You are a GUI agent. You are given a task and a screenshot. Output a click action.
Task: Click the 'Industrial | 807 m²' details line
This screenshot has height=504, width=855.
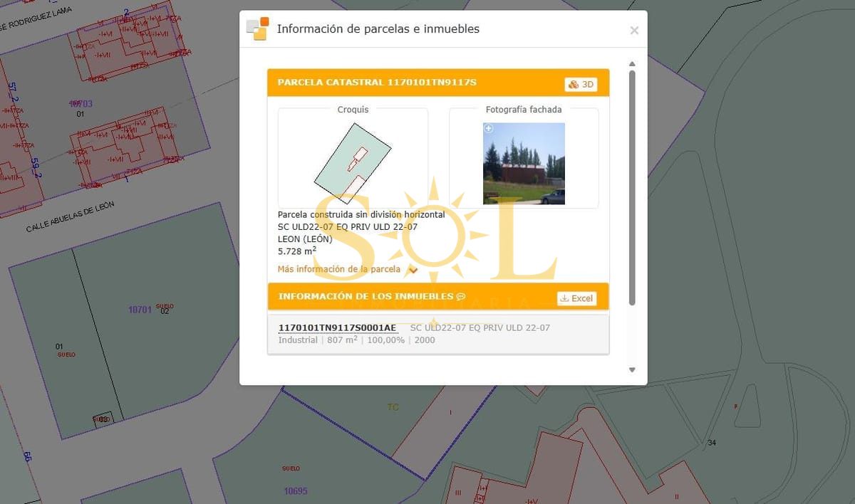(356, 340)
